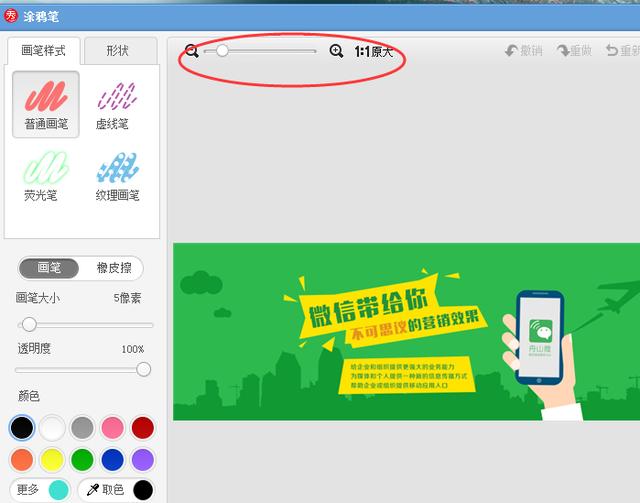Pick the orange color swatch
Image resolution: width=640 pixels, height=503 pixels.
[22, 459]
